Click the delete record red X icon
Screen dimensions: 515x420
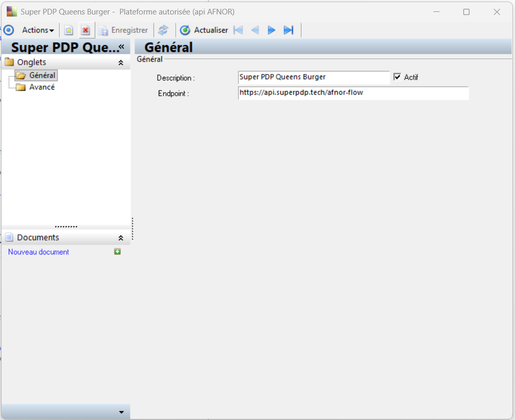pos(85,30)
